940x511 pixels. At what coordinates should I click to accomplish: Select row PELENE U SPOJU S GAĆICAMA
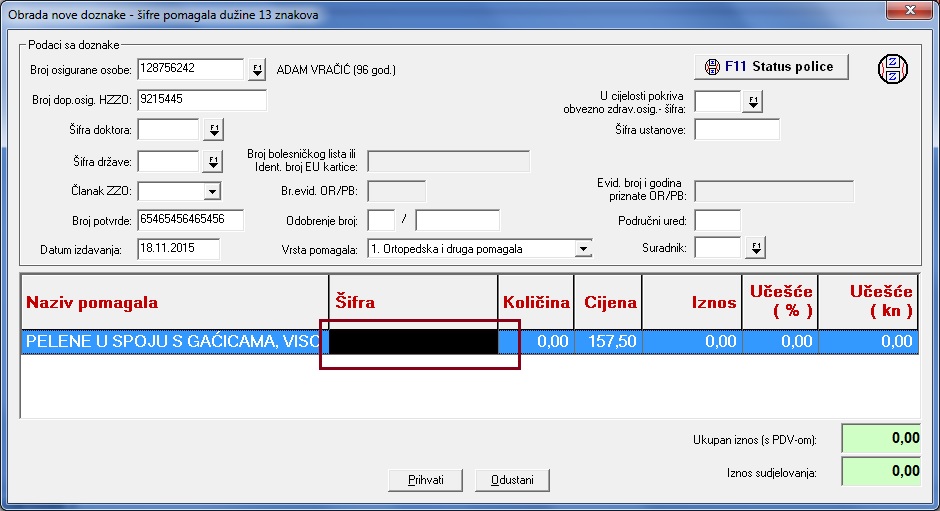[470, 342]
